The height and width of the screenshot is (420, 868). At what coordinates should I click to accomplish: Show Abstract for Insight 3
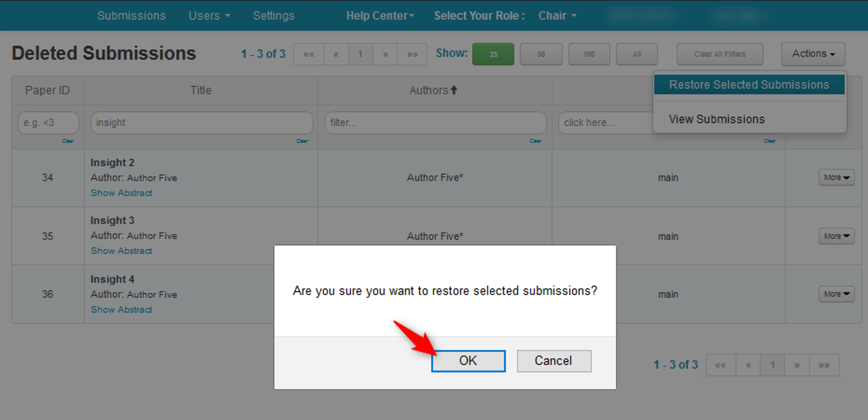[x=121, y=251]
